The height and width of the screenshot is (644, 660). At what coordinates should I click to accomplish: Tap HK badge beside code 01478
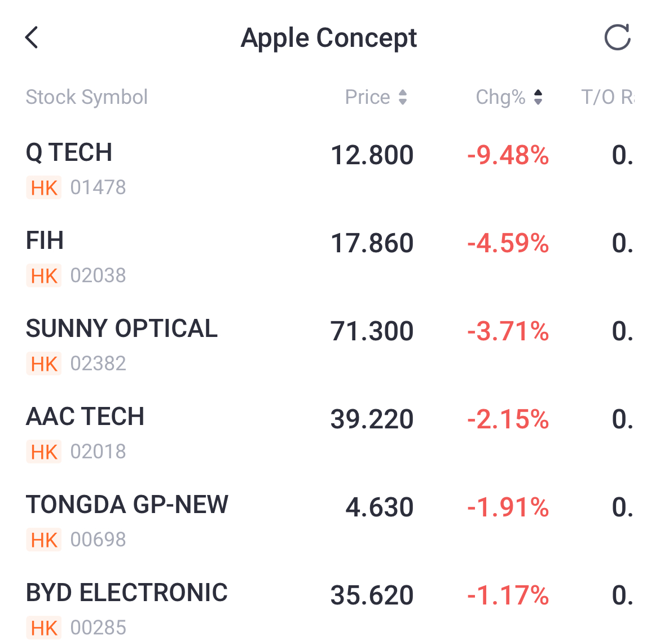[44, 188]
